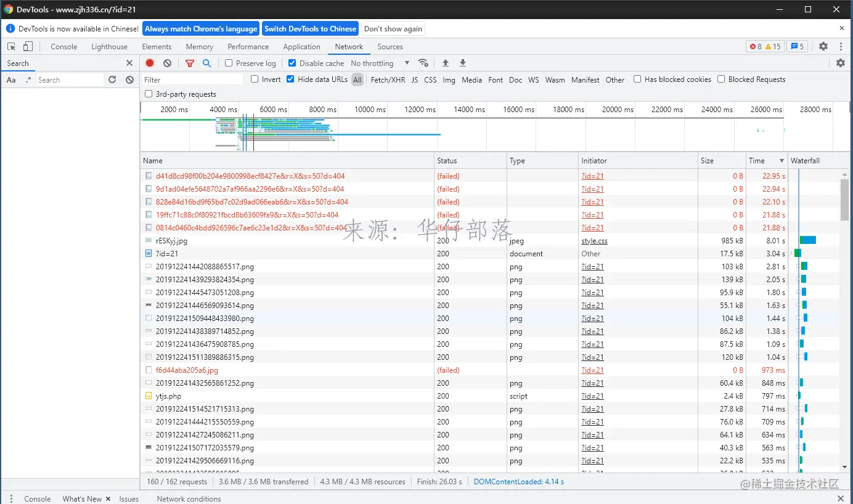The image size is (853, 504).
Task: Open the 5 issues badge
Action: coord(798,46)
